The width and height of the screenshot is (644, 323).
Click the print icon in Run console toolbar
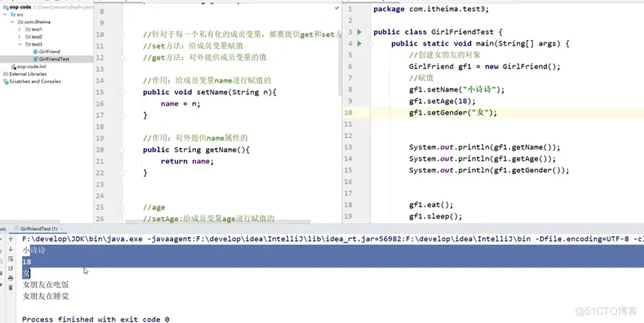click(x=11, y=278)
